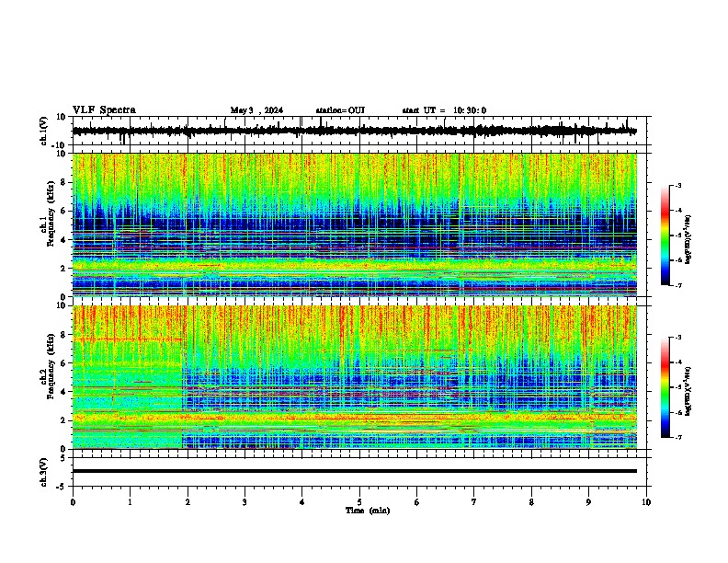Screen dimensions: 728x563
Task: Click time axis tick label "7"
Action: tap(474, 502)
